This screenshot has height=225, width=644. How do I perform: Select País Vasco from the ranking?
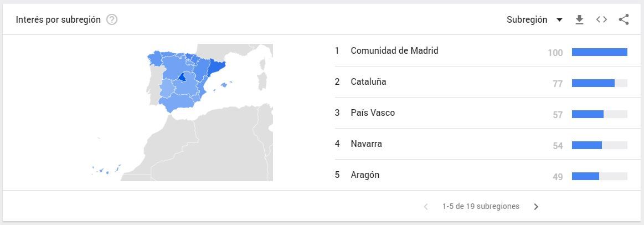[x=373, y=113]
